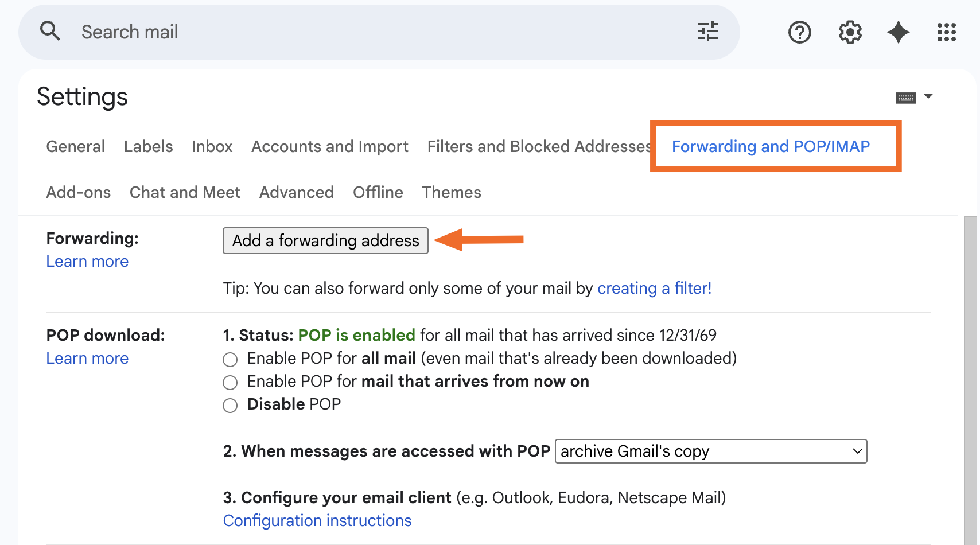Click Add a forwarding address
Viewport: 980px width, 545px height.
[325, 240]
